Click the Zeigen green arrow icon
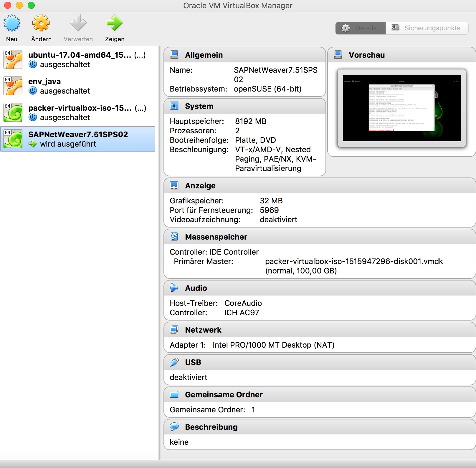The image size is (476, 468). click(x=114, y=23)
